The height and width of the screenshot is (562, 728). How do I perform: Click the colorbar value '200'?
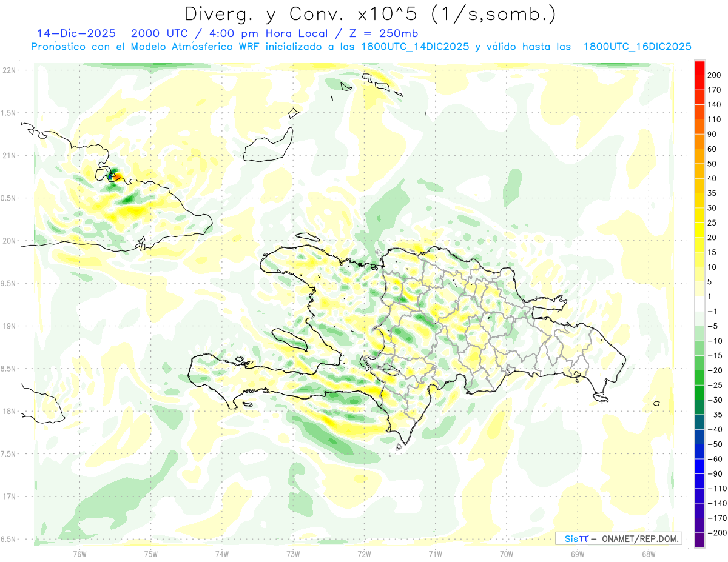715,75
